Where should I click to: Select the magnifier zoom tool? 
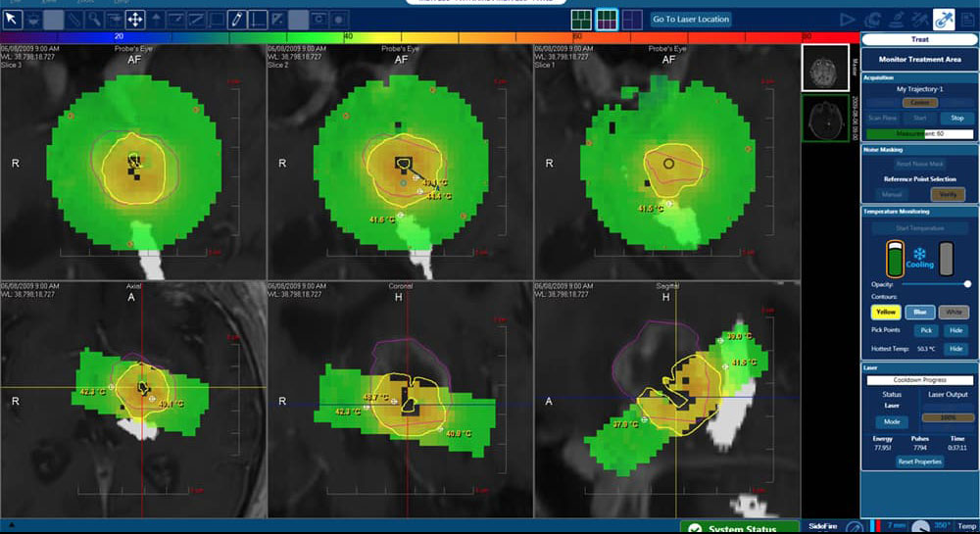pos(94,20)
